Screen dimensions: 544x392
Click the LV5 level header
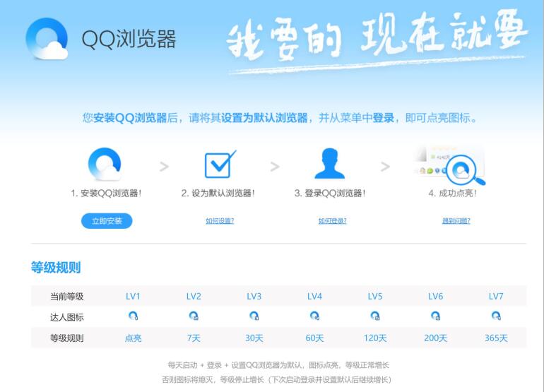(375, 296)
